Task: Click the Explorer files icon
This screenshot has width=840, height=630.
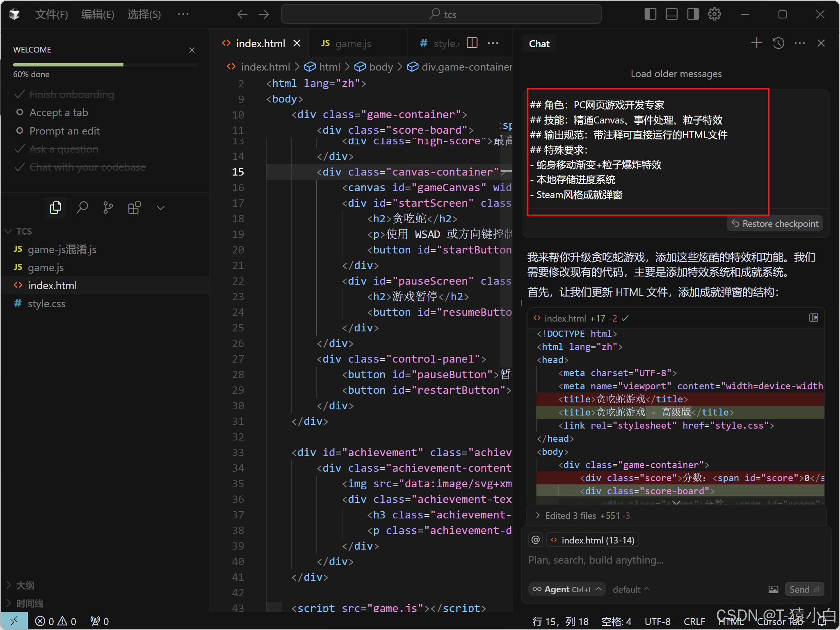Action: click(56, 208)
